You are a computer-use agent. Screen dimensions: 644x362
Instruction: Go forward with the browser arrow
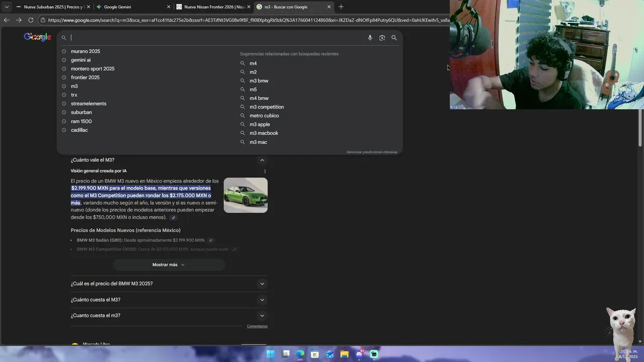tap(19, 20)
